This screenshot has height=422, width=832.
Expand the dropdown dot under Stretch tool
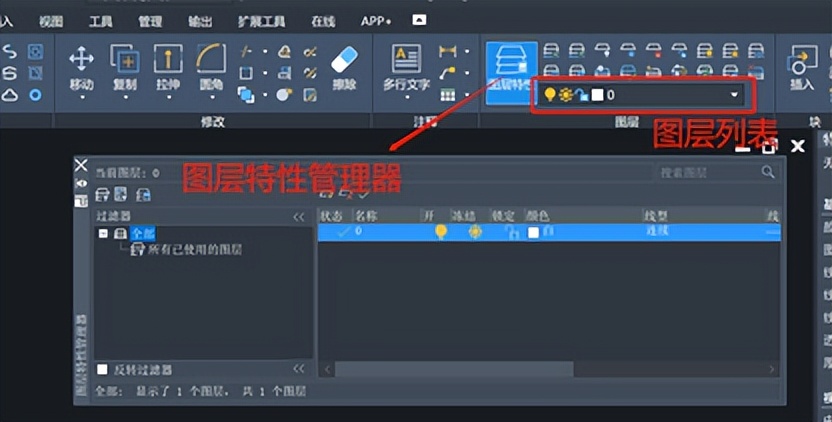(x=169, y=98)
